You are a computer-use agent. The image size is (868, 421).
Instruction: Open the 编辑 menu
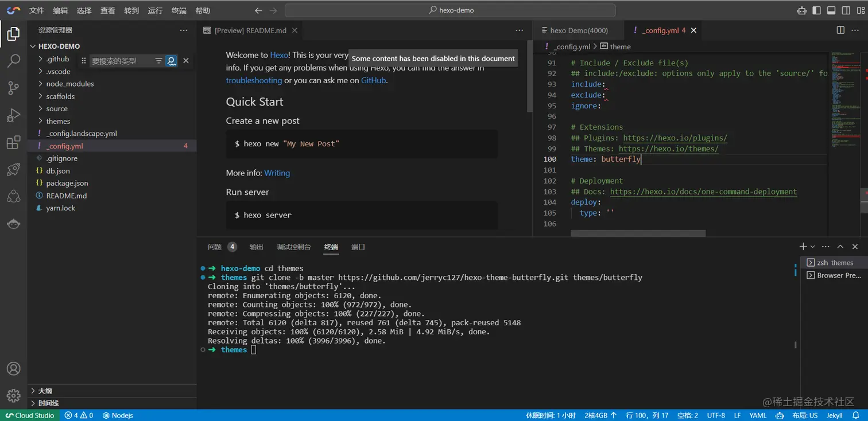click(x=60, y=10)
